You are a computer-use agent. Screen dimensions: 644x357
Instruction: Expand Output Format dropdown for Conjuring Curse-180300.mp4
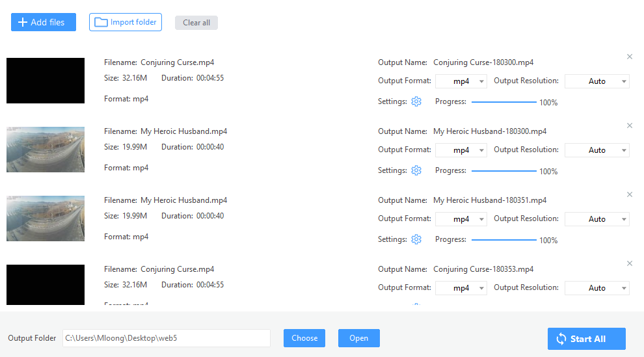point(461,81)
